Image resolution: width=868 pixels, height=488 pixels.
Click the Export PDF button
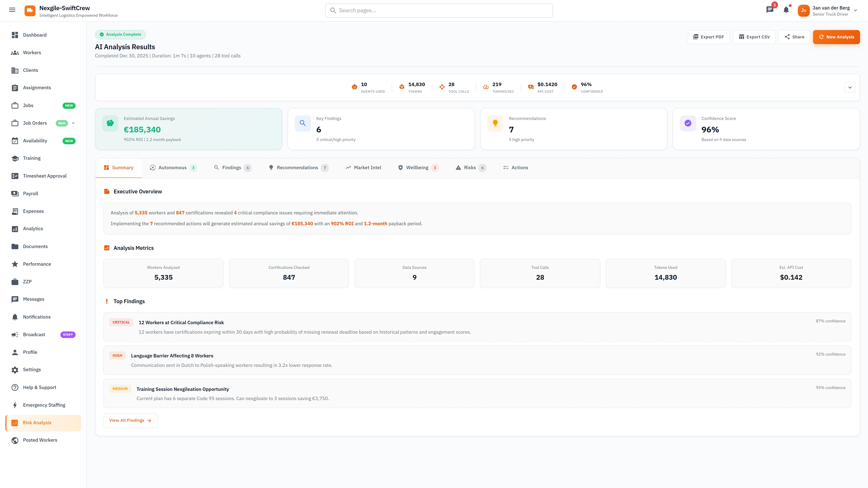click(x=708, y=37)
